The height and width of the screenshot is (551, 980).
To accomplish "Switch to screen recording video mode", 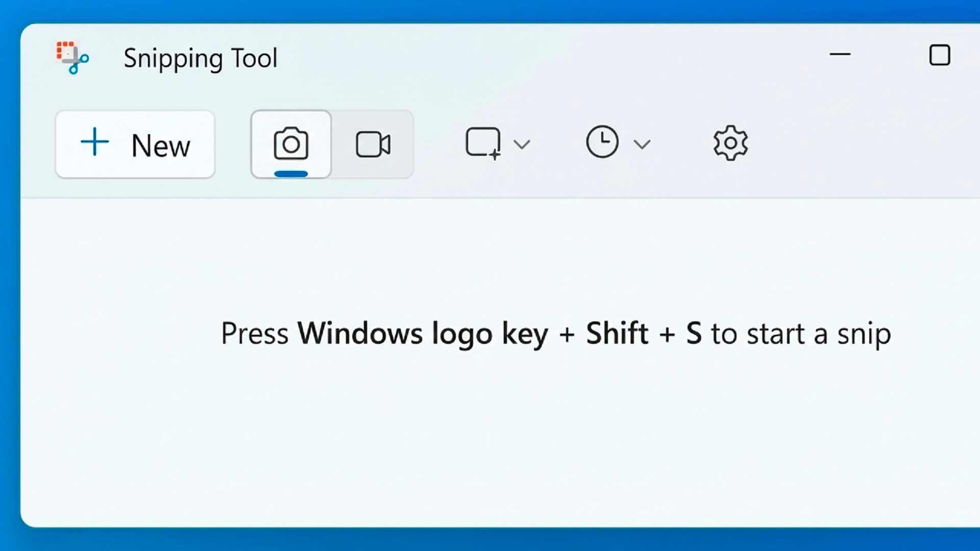I will point(373,144).
